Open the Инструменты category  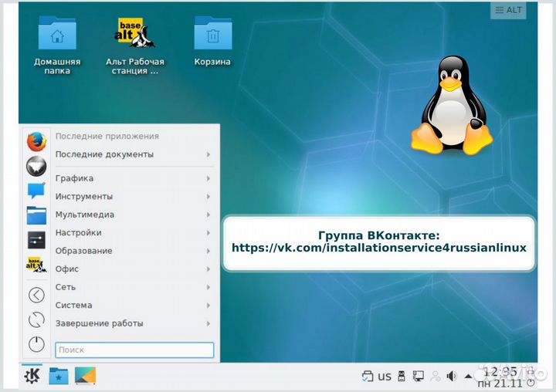134,196
